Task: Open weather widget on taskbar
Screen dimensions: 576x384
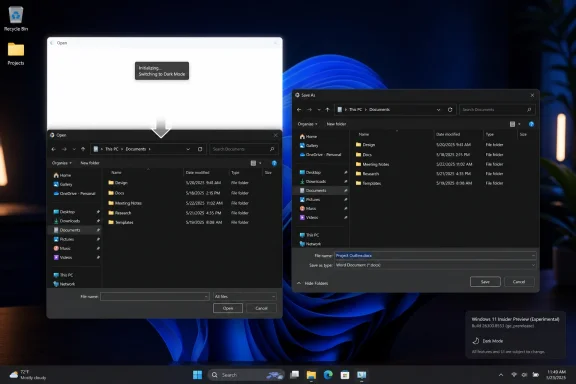Action: point(28,375)
